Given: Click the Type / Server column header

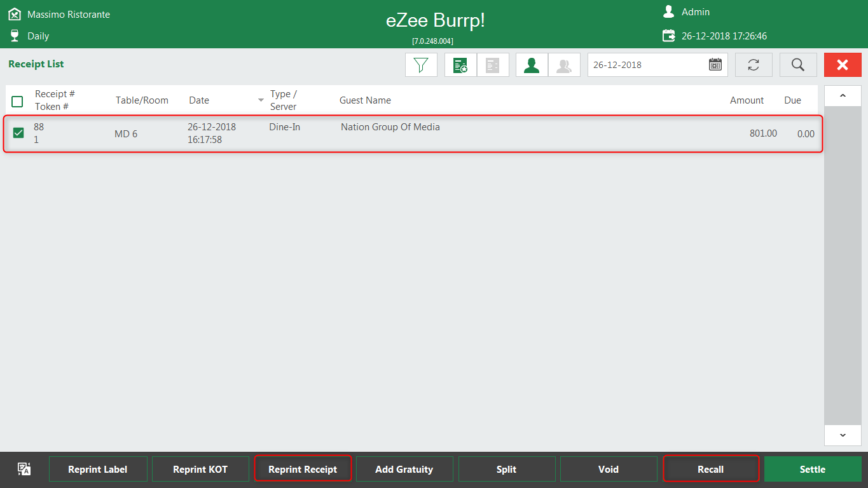Looking at the screenshot, I should (284, 100).
